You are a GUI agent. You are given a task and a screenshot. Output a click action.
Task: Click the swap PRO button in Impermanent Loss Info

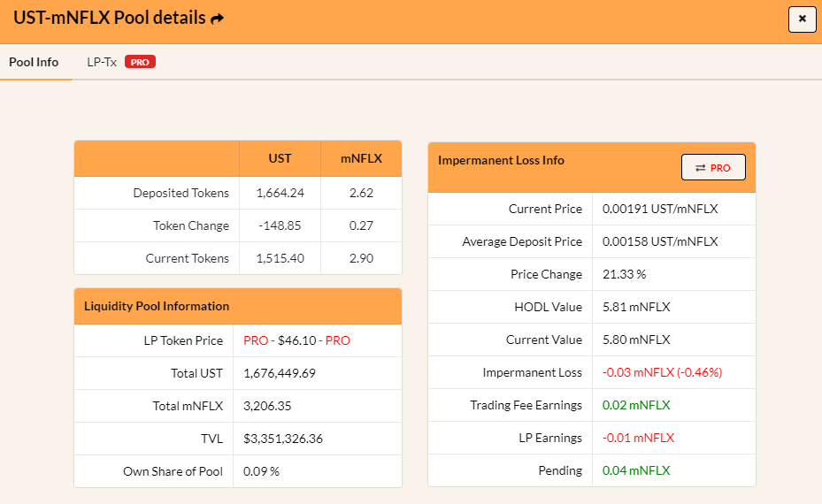click(713, 167)
